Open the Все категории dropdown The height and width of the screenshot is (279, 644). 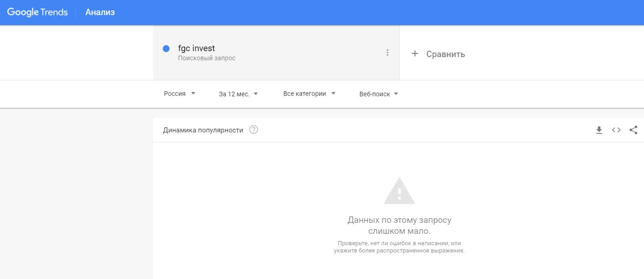[309, 94]
